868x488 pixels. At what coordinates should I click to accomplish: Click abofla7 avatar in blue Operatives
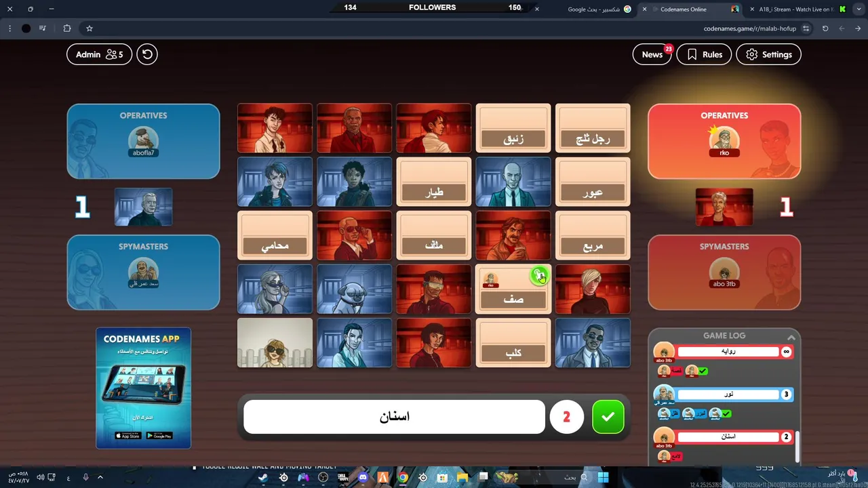click(x=143, y=141)
